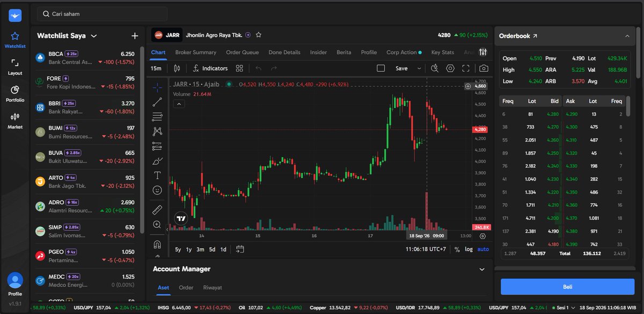Viewport: 644px width, 314px height.
Task: Switch to the Broker Summary tab
Action: click(x=195, y=53)
